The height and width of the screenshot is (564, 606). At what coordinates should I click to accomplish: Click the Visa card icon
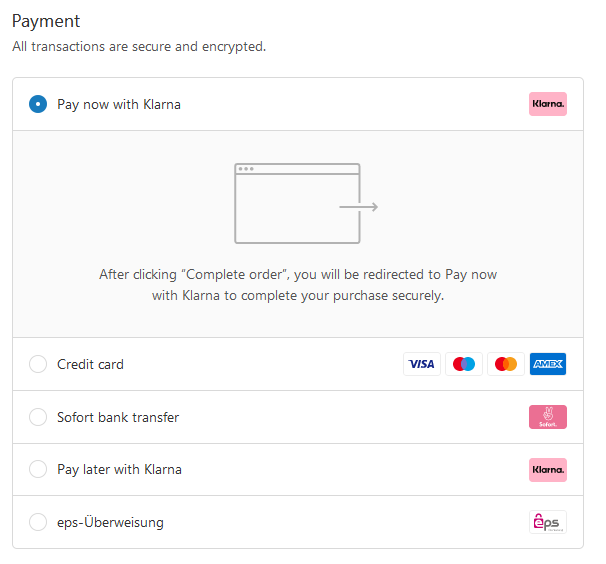click(x=422, y=364)
